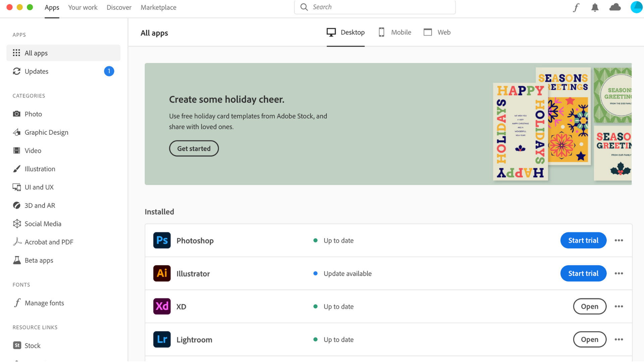Open more options for Photoshop
Image resolution: width=644 pixels, height=362 pixels.
pos(619,240)
